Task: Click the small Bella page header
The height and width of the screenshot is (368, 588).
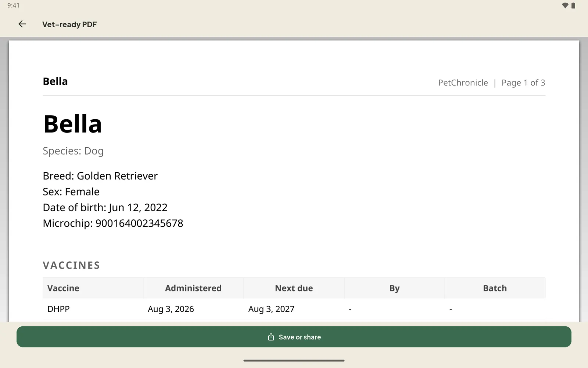Action: tap(55, 81)
